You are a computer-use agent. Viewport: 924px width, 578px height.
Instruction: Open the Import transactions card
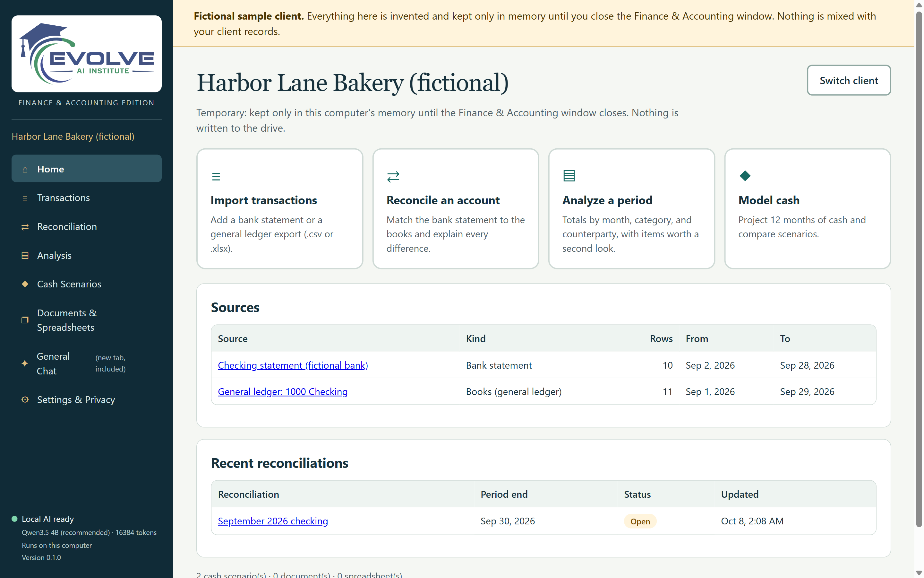click(x=279, y=209)
